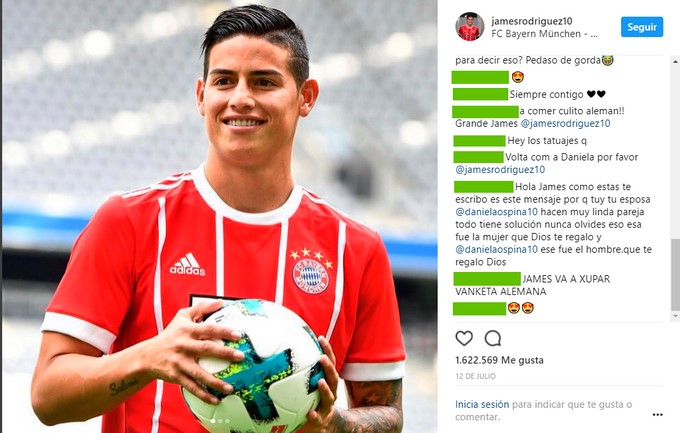Open @jamesrodriguez10 mention under Volta com a Daniela
680x433 pixels.
500,170
